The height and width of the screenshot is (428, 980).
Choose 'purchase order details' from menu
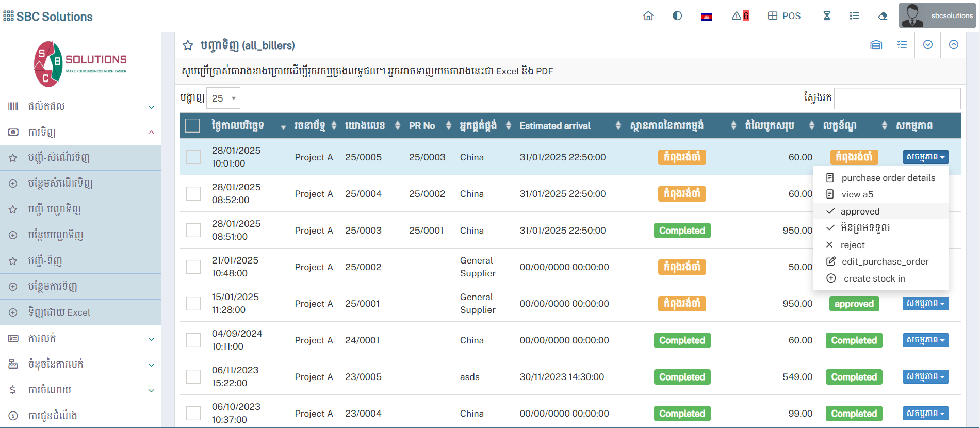[888, 178]
